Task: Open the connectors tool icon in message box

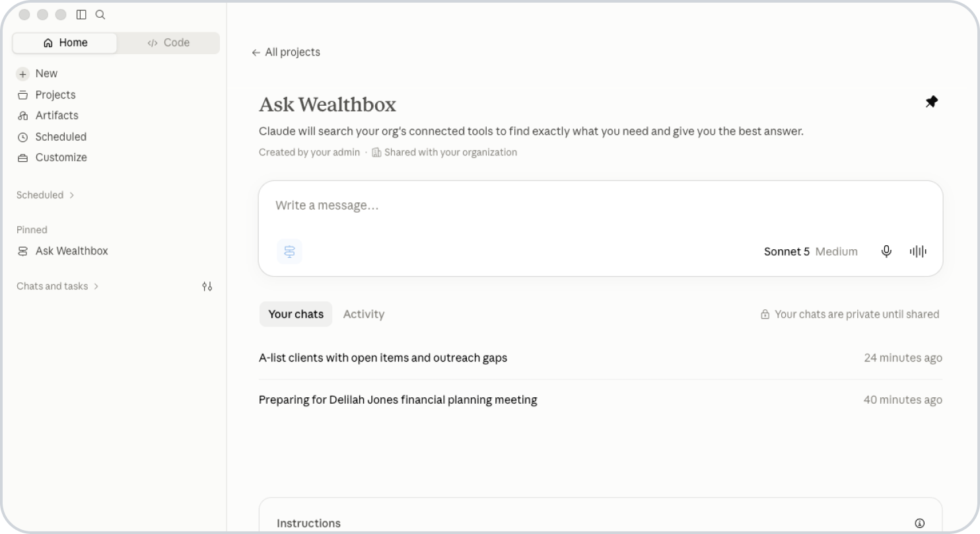Action: pos(289,252)
